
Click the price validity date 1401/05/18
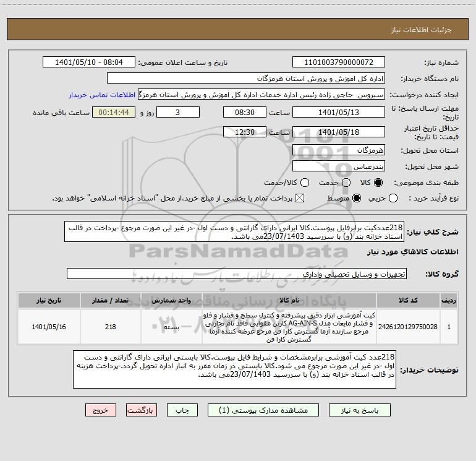(339, 132)
